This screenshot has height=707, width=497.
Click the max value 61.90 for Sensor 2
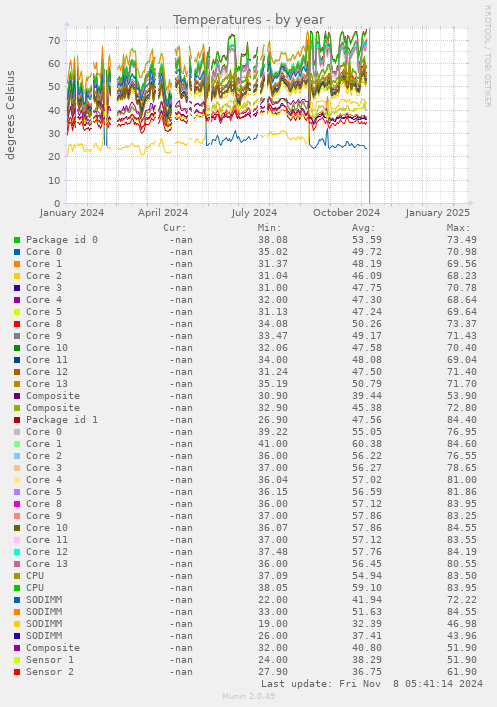[x=462, y=672]
